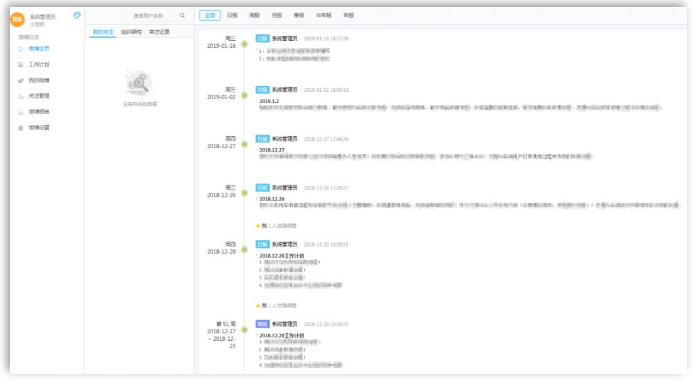The height and width of the screenshot is (384, 698).
Task: Open 微博报表 in the sidebar
Action: (39, 112)
